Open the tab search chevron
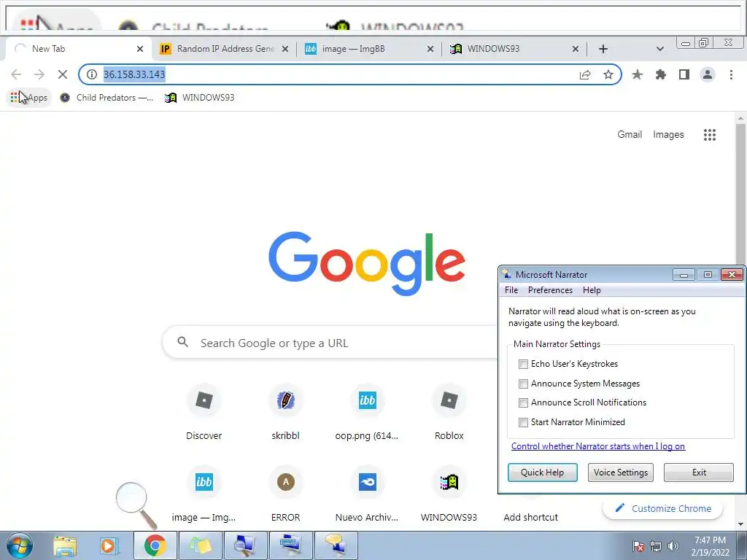 [x=659, y=49]
